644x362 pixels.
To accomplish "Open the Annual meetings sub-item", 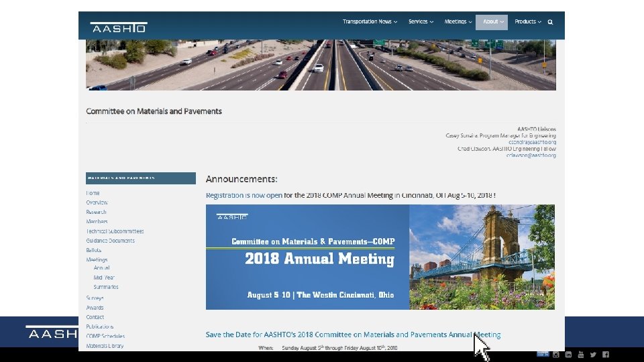I will pyautogui.click(x=101, y=267).
